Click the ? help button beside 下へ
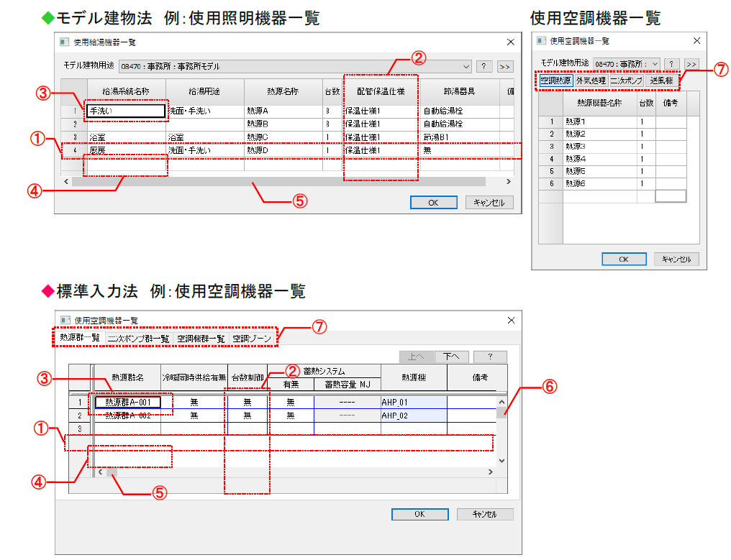Viewport: 731px width, 560px height. 490,357
